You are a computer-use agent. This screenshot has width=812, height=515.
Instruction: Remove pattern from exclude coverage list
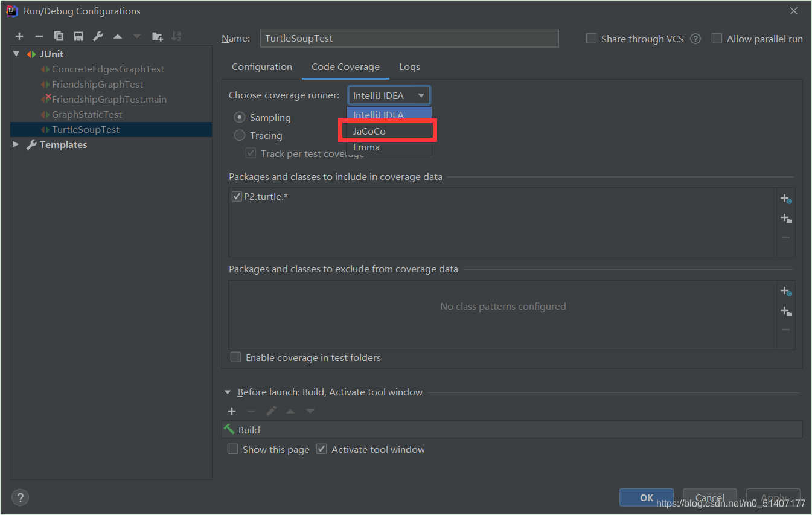pyautogui.click(x=785, y=330)
